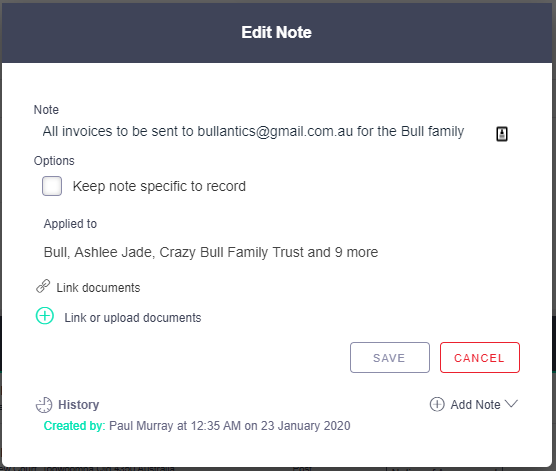Click the 'Created by: Paul Murray' history entry
556x471 pixels.
click(197, 426)
